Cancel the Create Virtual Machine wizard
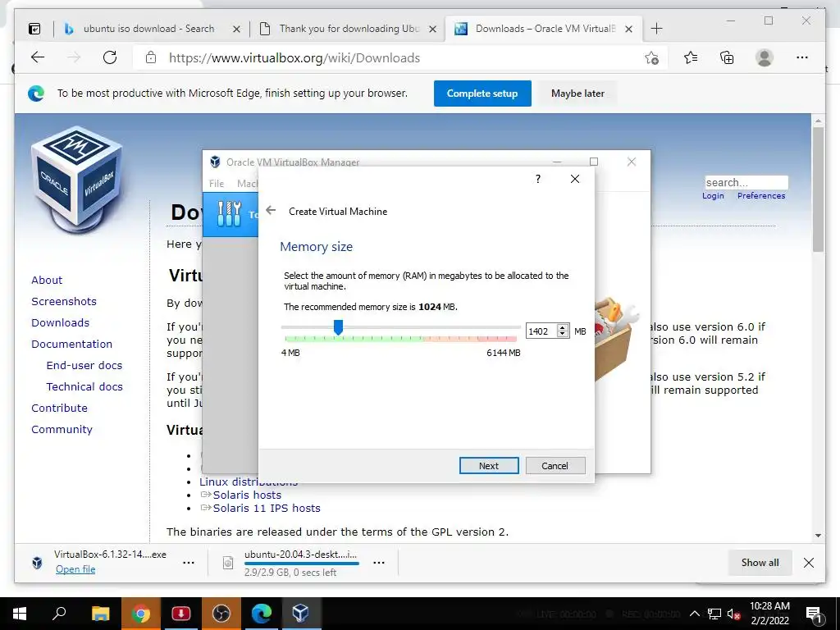The image size is (840, 630). click(555, 466)
